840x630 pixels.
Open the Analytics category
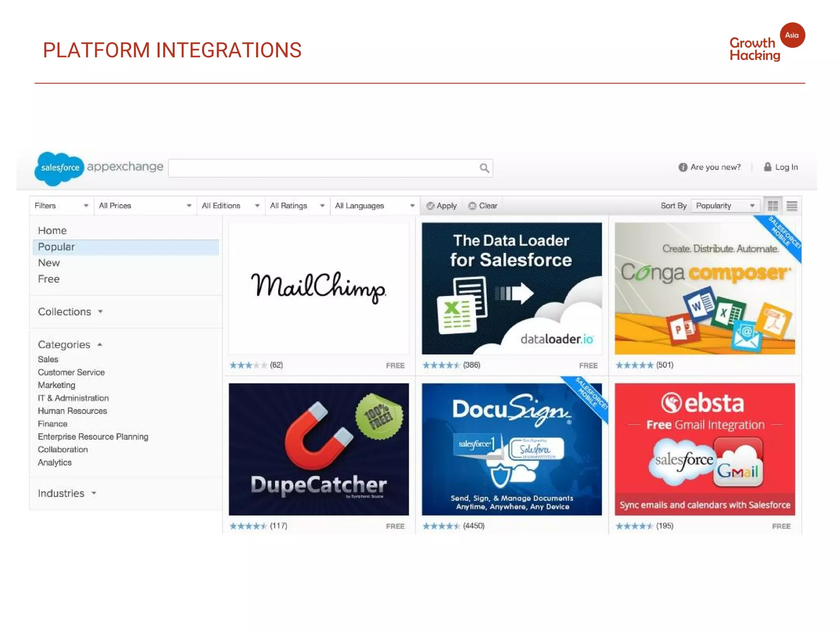click(x=55, y=463)
